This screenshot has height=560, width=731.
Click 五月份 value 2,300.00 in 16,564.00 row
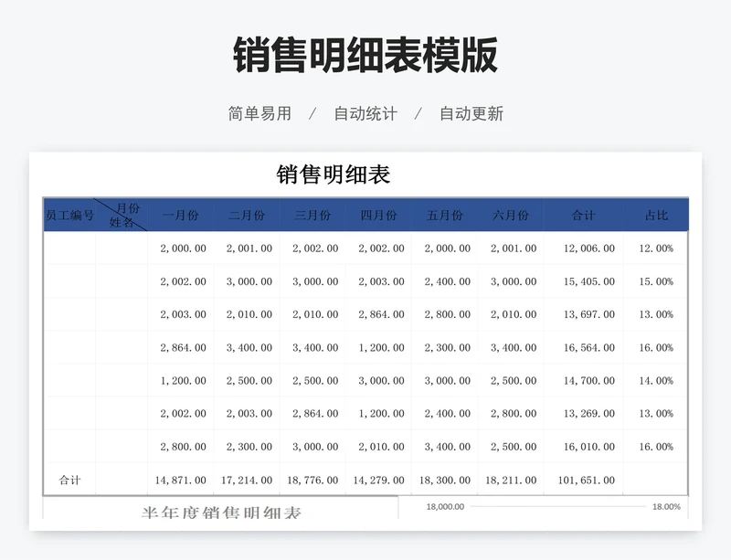click(448, 348)
